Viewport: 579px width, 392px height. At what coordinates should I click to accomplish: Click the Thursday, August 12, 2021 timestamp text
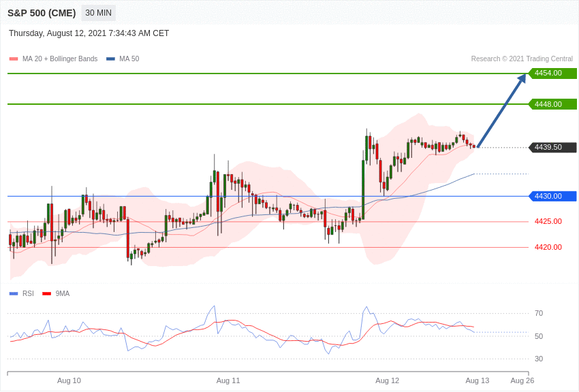pos(89,33)
